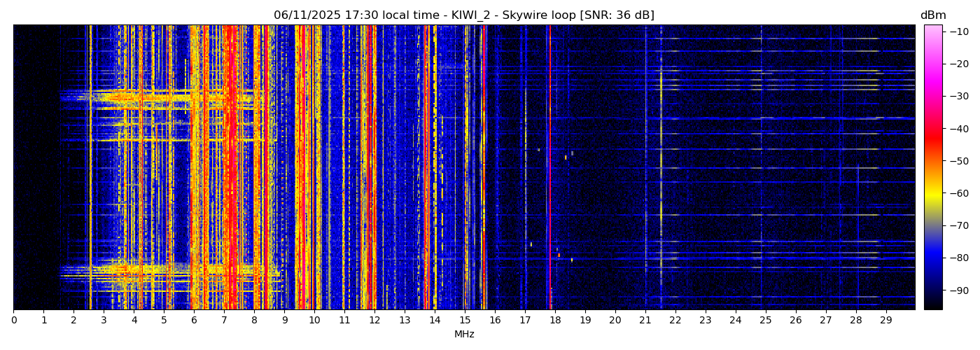This screenshot has height=350, width=980.
Task: Click the 29 MHz tick label
Action: click(885, 320)
